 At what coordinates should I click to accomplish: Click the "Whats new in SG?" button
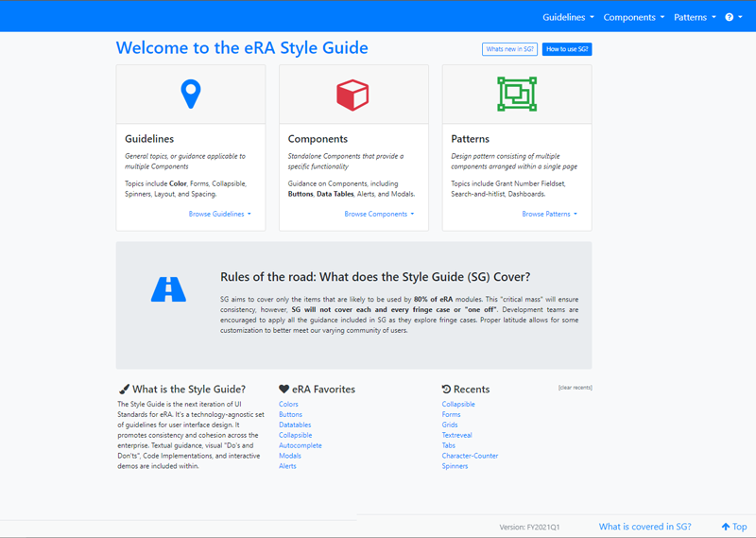509,49
